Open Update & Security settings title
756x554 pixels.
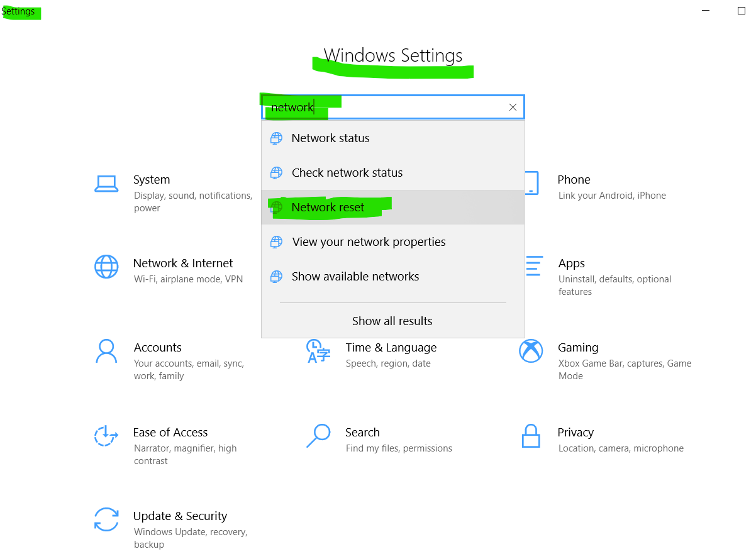click(180, 516)
